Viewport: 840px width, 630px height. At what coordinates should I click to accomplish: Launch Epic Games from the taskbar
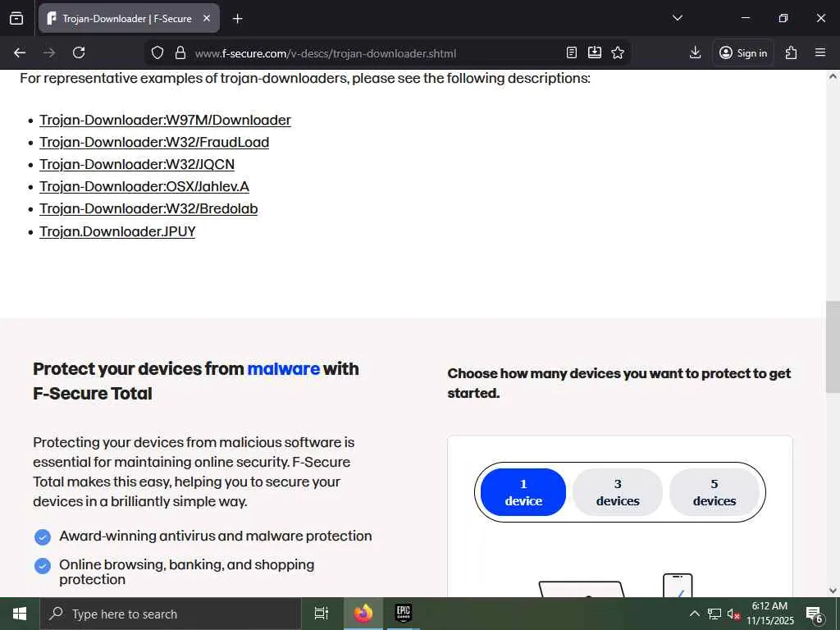click(x=403, y=614)
